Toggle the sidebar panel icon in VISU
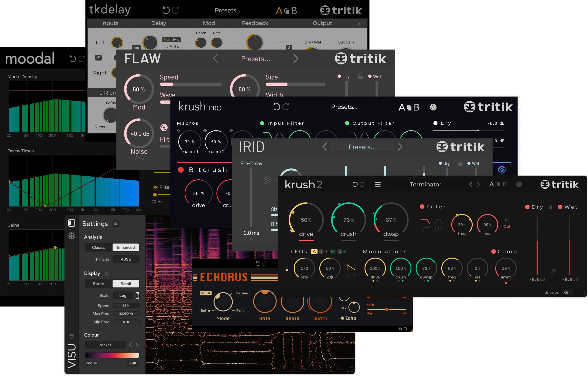Viewport: 588px width, 376px height. click(72, 223)
